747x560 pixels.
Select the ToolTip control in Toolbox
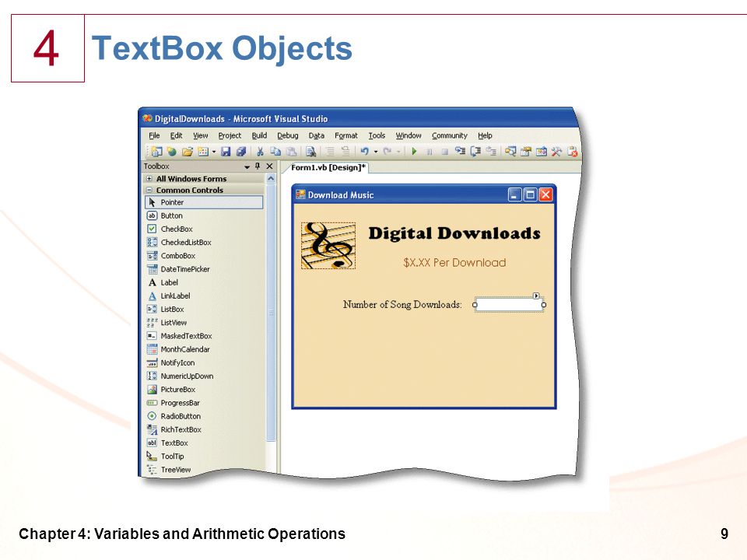click(x=204, y=457)
